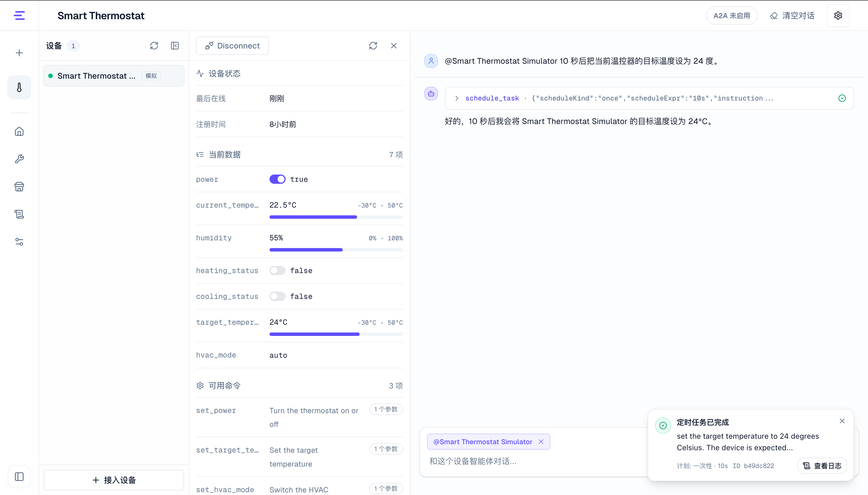Screen dimensions: 868x495
Task: Click the 清空对话 clear conversation button
Action: pyautogui.click(x=792, y=16)
